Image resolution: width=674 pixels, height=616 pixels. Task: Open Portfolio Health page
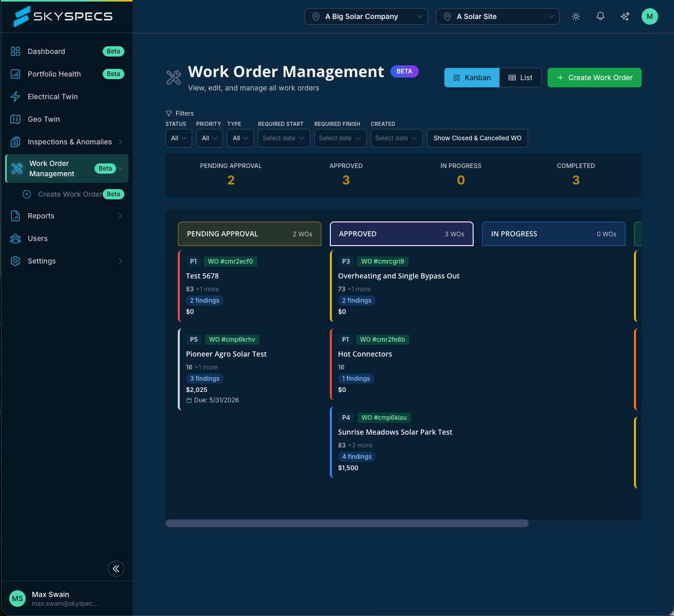click(x=67, y=74)
